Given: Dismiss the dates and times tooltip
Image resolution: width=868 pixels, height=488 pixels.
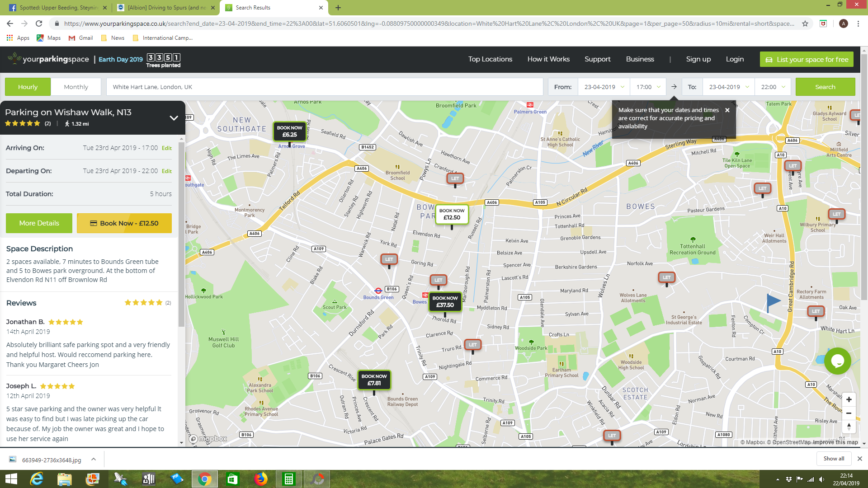Looking at the screenshot, I should pos(727,110).
